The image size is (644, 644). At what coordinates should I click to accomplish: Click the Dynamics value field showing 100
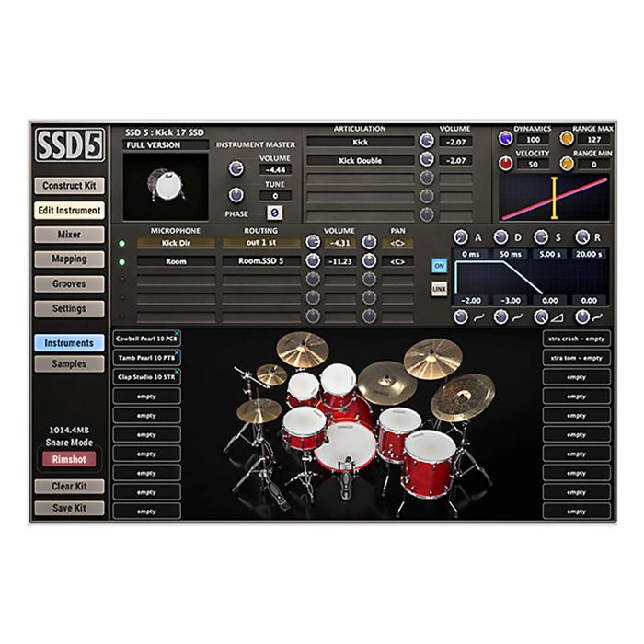coord(533,140)
